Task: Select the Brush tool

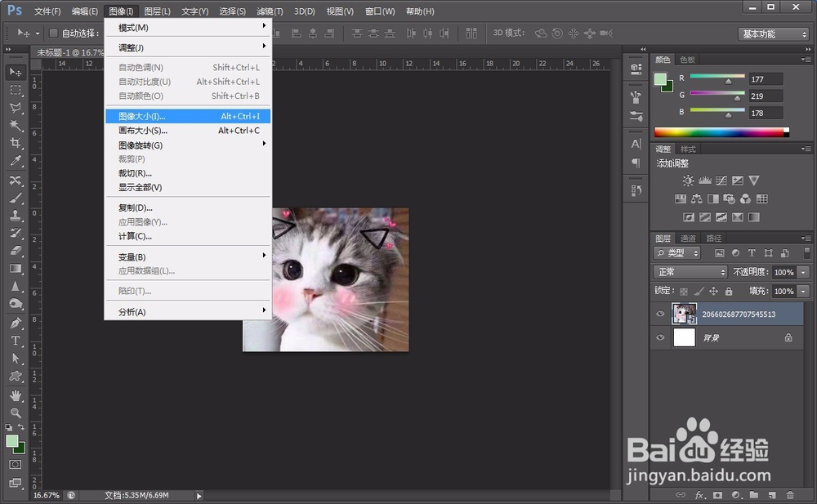Action: click(16, 198)
